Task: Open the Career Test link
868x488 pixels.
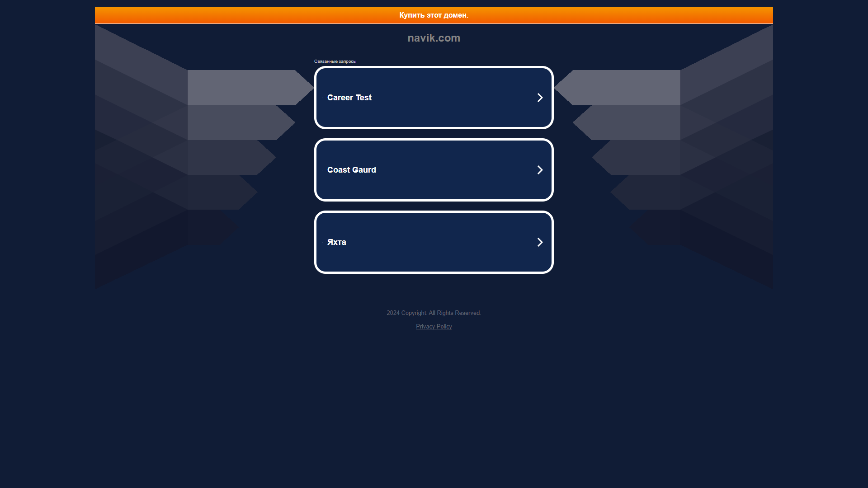Action: (x=434, y=97)
